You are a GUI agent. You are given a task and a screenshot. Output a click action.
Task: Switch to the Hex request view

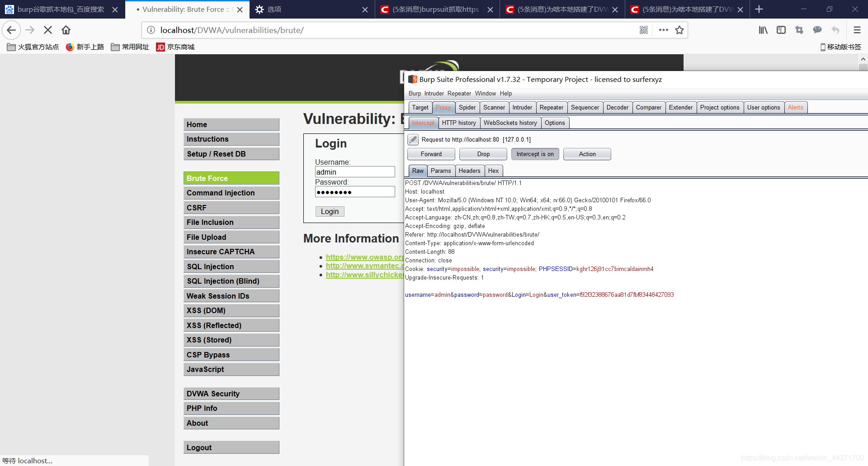(493, 171)
